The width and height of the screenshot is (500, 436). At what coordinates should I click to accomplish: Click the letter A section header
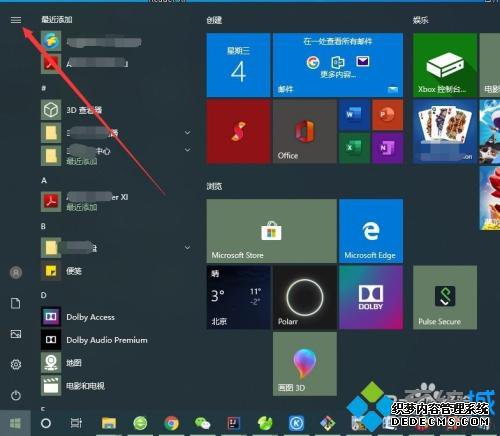click(44, 180)
